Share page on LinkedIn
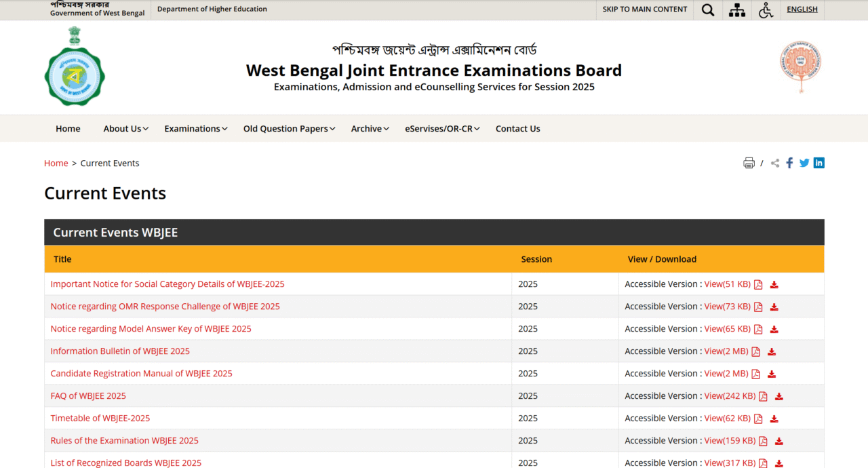868x468 pixels. coord(819,163)
